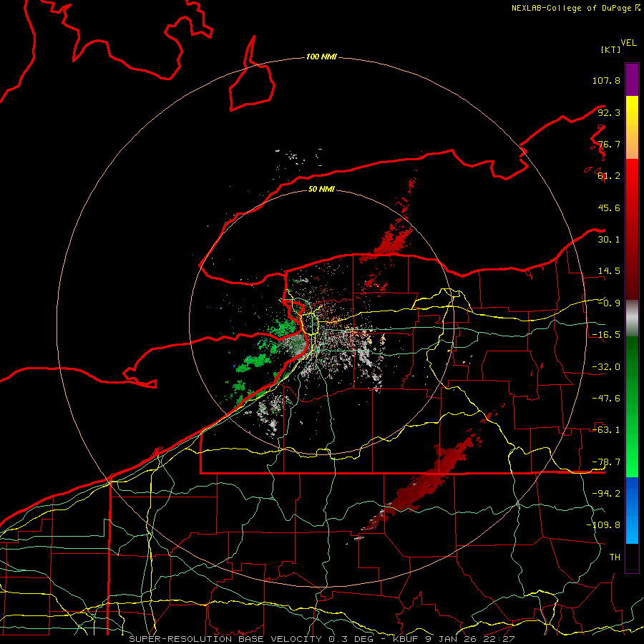Click the 'VEL' legend heading
The width and height of the screenshot is (644, 644).
(628, 43)
